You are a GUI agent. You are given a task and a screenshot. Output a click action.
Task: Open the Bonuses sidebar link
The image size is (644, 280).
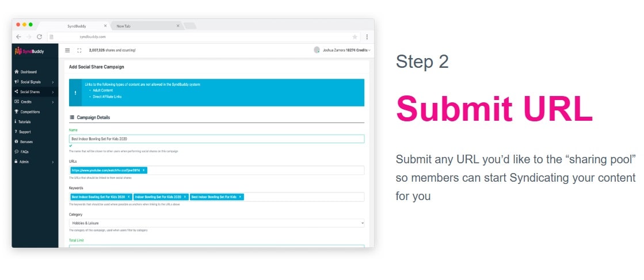[26, 142]
